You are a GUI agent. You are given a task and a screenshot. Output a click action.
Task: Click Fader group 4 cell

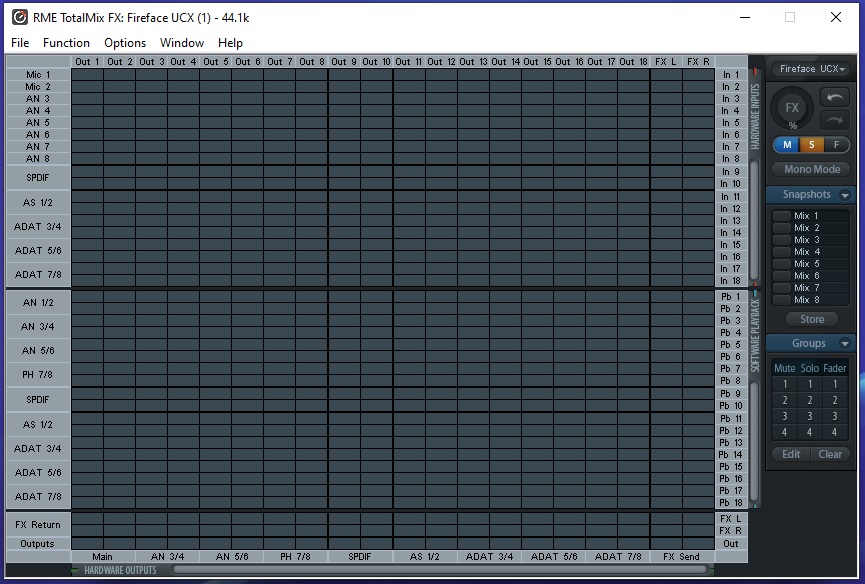[x=835, y=432]
